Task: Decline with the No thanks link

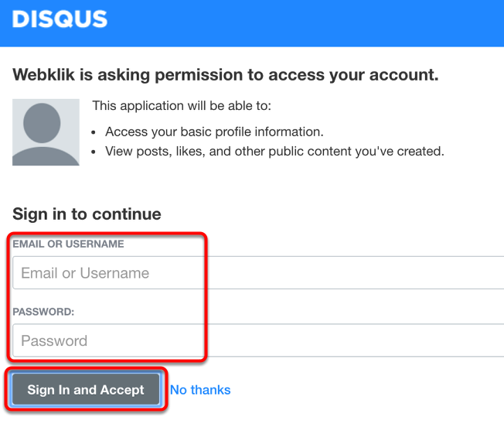Action: [200, 390]
